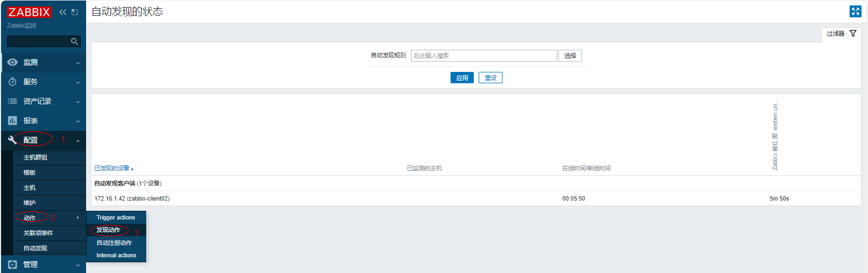The height and width of the screenshot is (273, 868).
Task: Select 发现动作 in the actions submenu
Action: tap(108, 230)
